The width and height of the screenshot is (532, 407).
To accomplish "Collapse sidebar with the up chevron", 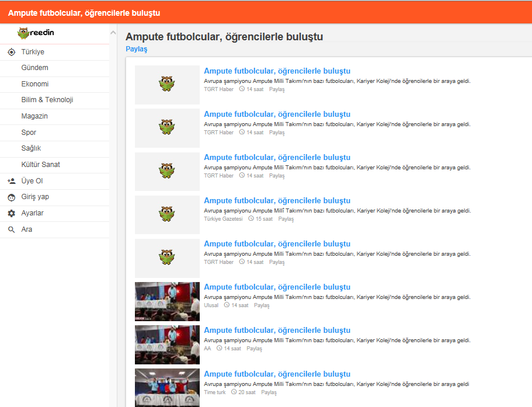I will (113, 33).
